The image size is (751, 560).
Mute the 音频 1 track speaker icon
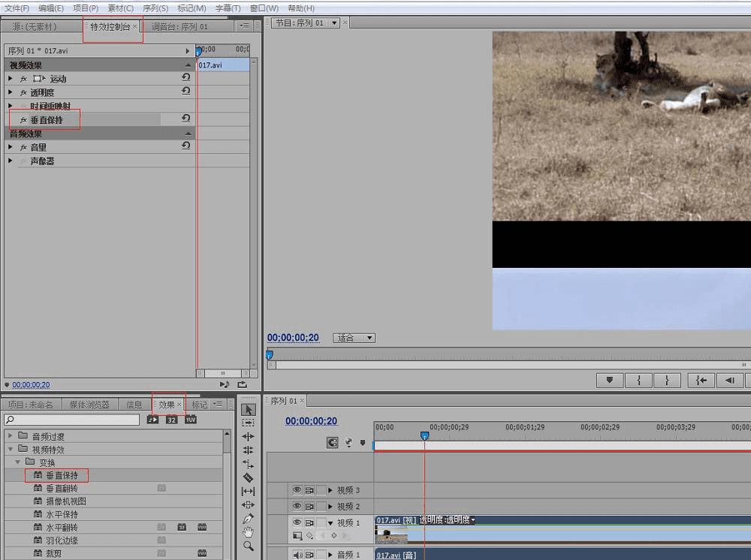[x=297, y=555]
